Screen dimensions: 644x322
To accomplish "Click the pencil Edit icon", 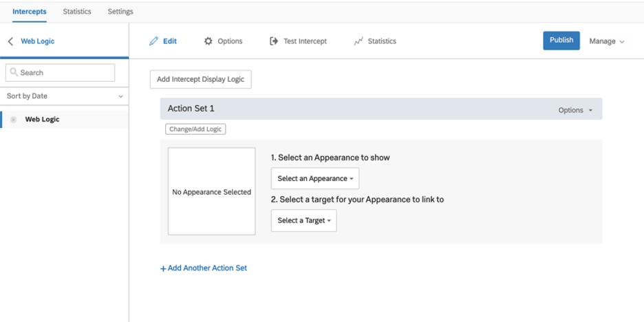I will click(153, 41).
